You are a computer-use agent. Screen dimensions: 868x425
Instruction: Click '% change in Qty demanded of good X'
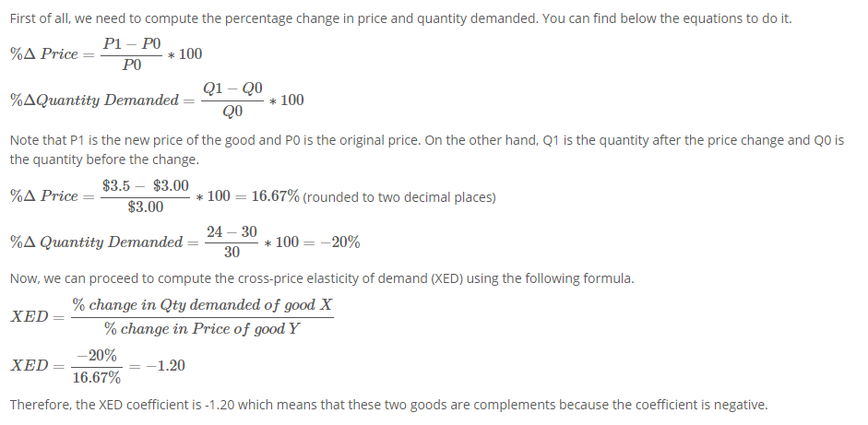pyautogui.click(x=203, y=305)
